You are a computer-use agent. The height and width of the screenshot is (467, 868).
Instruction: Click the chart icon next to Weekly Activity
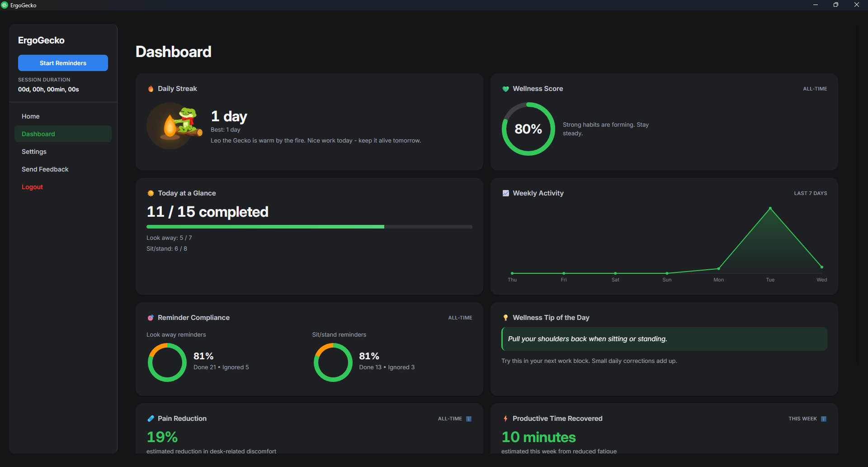[x=505, y=193]
